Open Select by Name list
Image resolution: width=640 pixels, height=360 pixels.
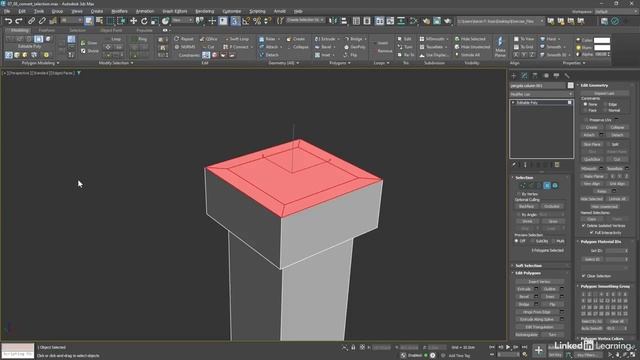coord(99,21)
